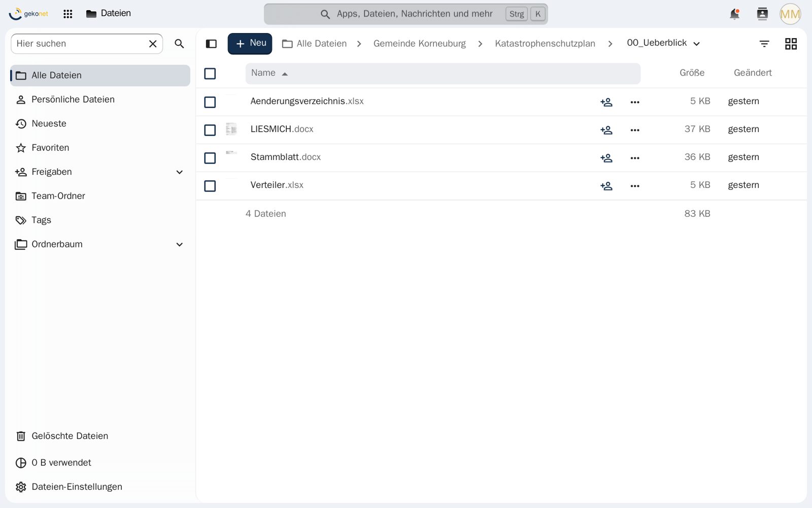Open Neueste files view

(x=100, y=123)
